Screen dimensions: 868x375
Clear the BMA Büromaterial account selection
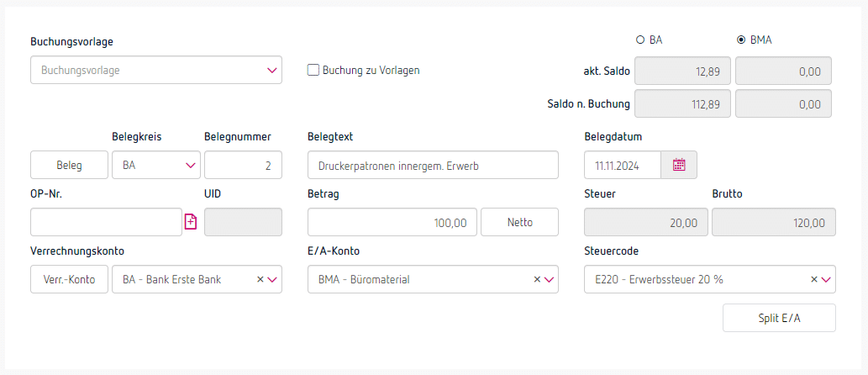(x=537, y=279)
